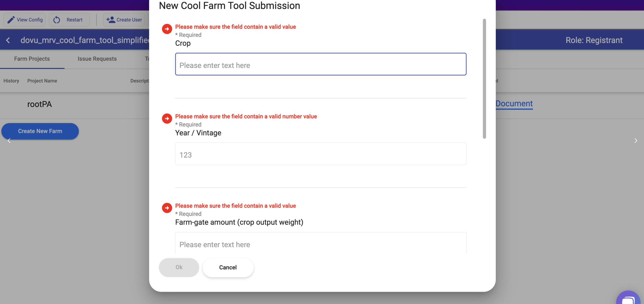Screen dimensions: 644x304
Task: Click the left chevron below Create New Farm
Action: 9,141
